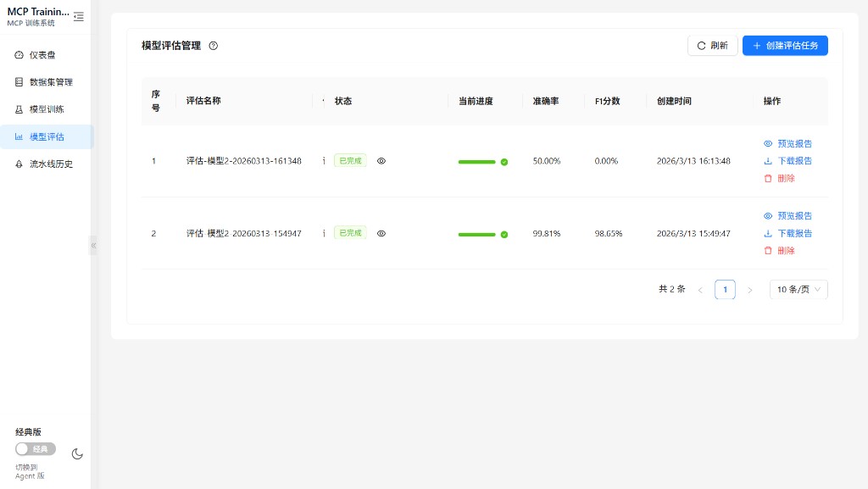The width and height of the screenshot is (868, 489).
Task: Click the 评估名称 column header
Action: [x=203, y=101]
